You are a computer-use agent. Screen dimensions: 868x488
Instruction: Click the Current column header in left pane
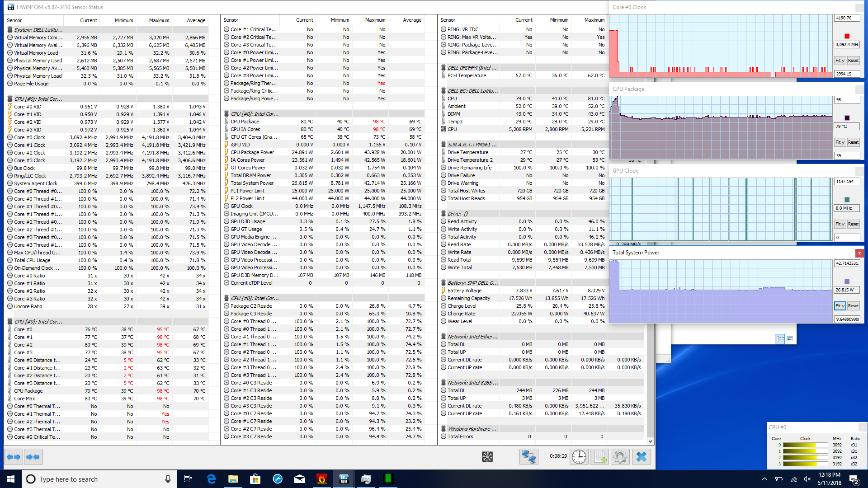(x=82, y=20)
